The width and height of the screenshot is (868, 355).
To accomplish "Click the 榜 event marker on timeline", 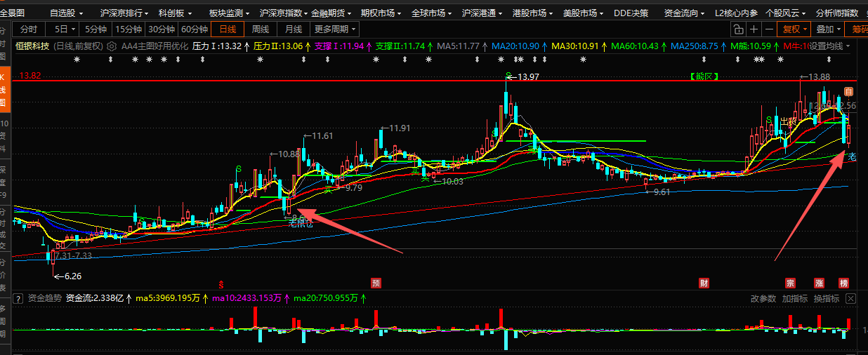I will (843, 283).
